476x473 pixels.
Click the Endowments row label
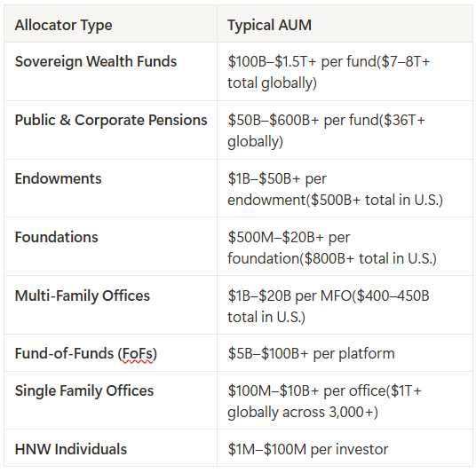click(58, 178)
